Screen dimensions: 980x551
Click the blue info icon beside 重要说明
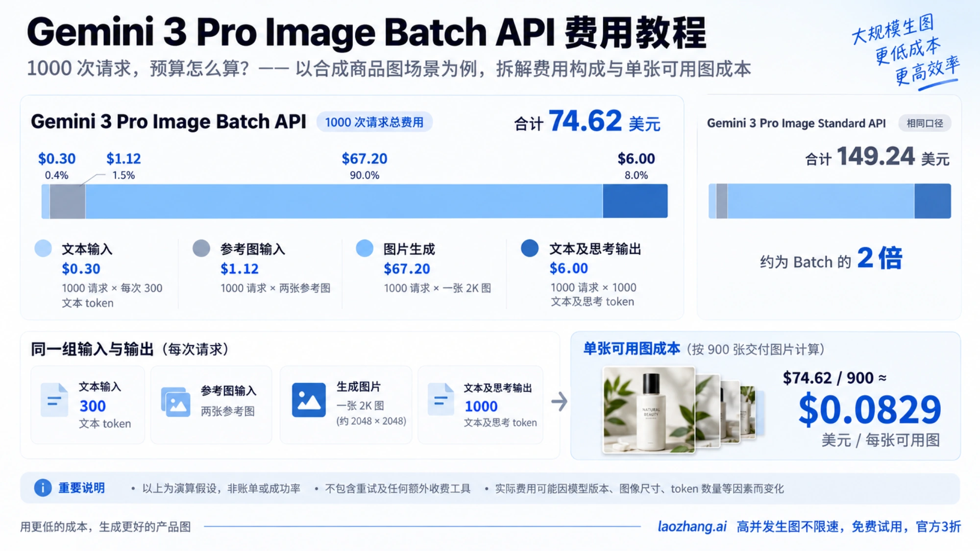click(x=43, y=488)
